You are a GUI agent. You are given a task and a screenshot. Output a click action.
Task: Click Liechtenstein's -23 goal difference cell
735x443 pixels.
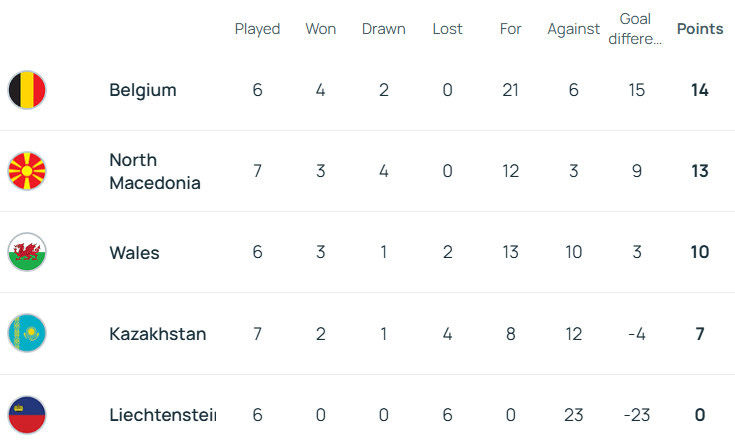click(x=636, y=415)
